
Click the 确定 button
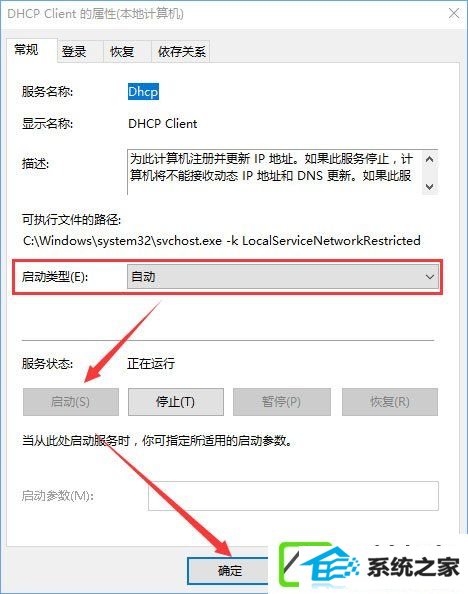229,571
